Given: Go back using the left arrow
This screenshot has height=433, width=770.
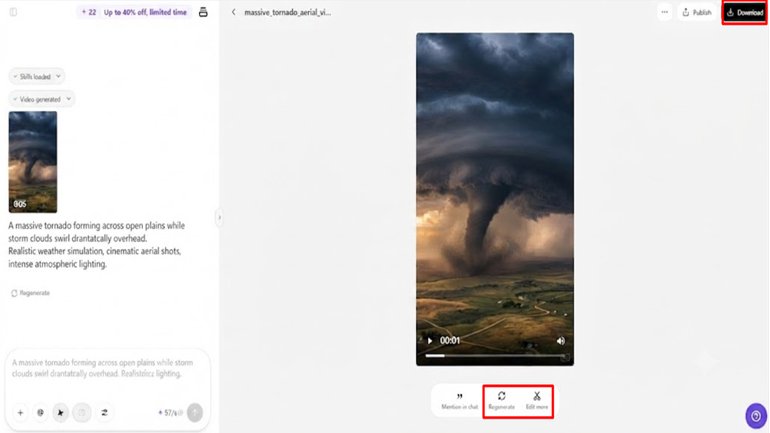Looking at the screenshot, I should point(234,12).
